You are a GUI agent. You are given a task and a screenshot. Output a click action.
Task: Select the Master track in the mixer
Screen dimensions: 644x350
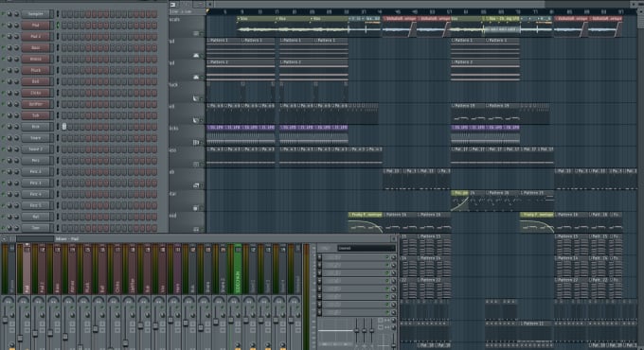coord(11,270)
